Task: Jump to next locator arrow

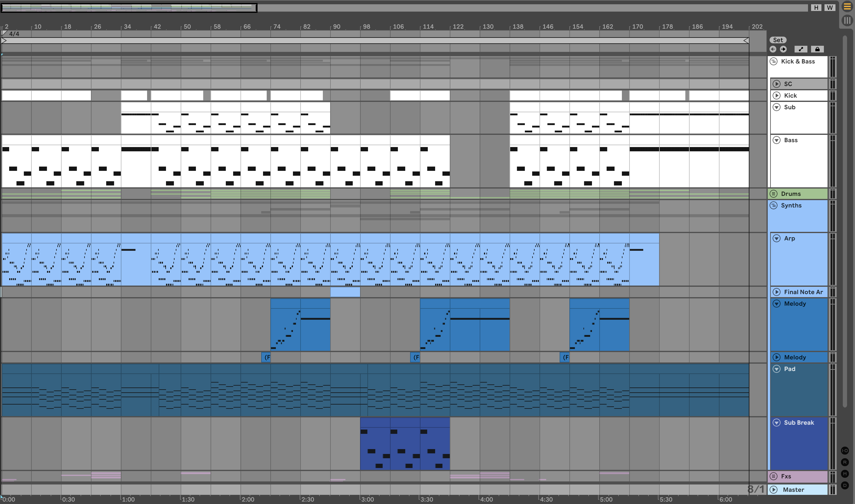Action: pos(783,49)
